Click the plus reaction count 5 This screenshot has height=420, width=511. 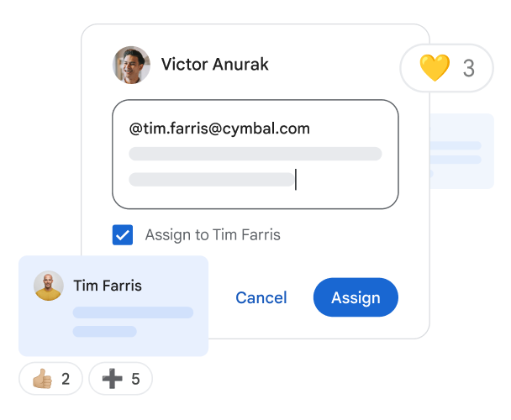tap(135, 379)
